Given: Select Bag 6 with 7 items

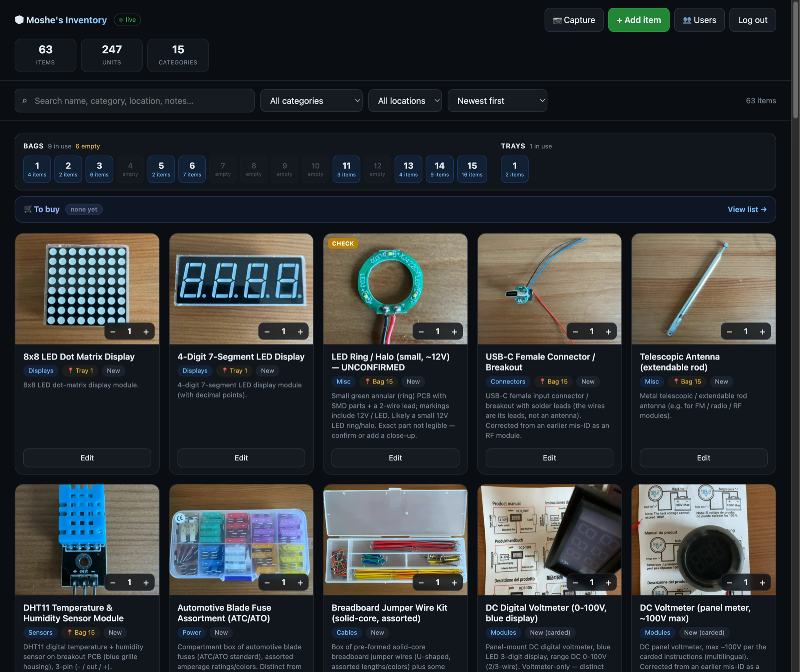Looking at the screenshot, I should coord(192,169).
